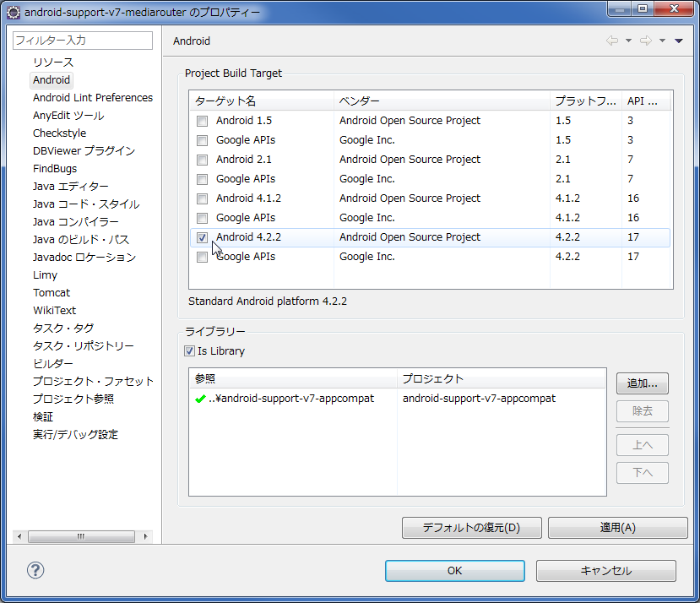Screen dimensions: 700x603
Task: Select 検証 in the tree
Action: pyautogui.click(x=43, y=416)
